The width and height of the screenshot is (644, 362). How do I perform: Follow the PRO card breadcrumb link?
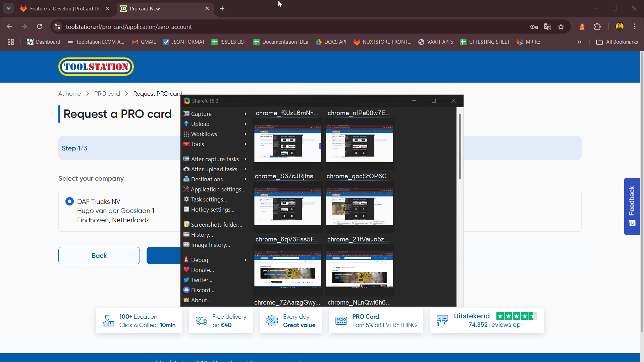pyautogui.click(x=107, y=94)
